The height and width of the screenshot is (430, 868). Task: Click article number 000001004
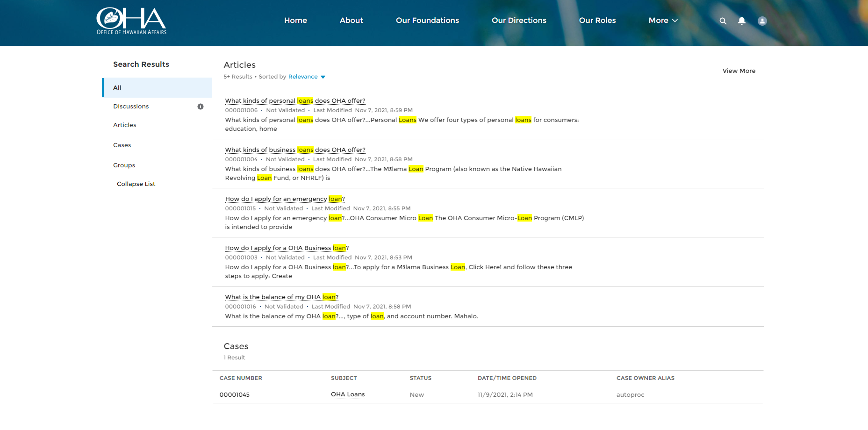coord(241,159)
